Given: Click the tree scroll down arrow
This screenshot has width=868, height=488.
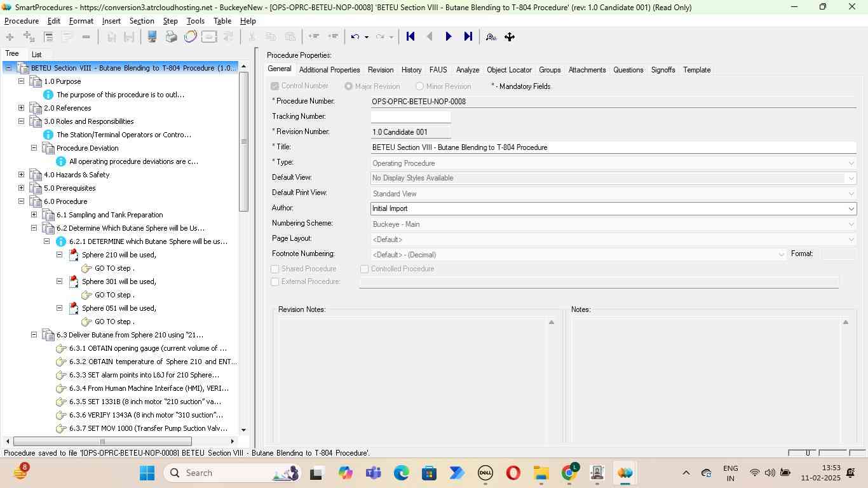Looking at the screenshot, I should 243,430.
